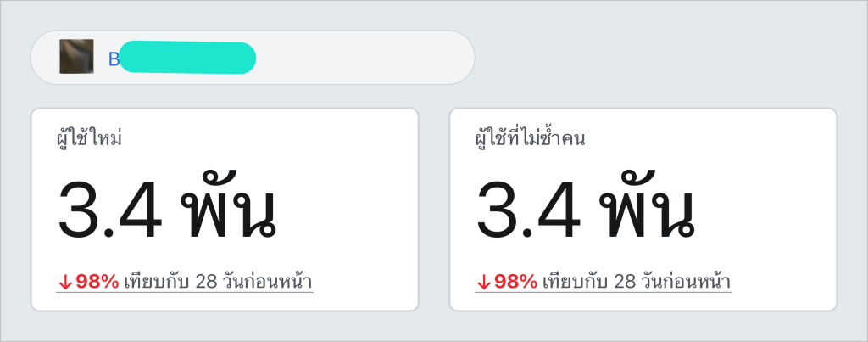Click the 28 in the right card comparison text
The height and width of the screenshot is (342, 868).
625,282
